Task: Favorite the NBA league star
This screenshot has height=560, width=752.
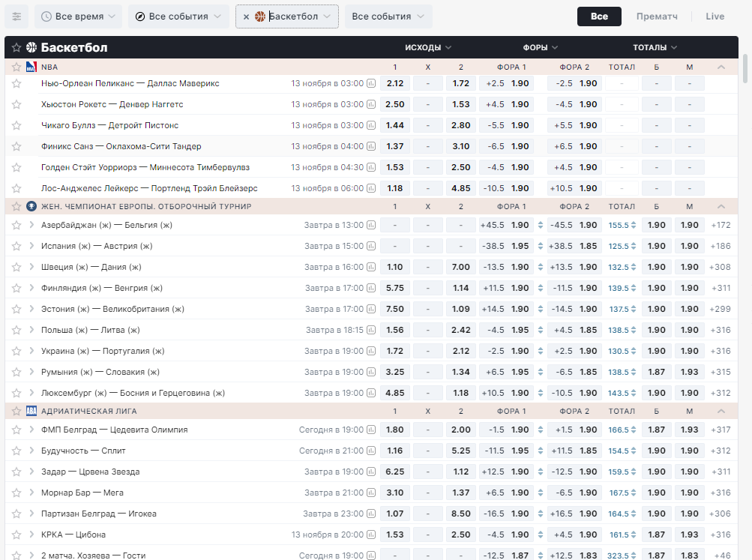Action: (x=16, y=67)
